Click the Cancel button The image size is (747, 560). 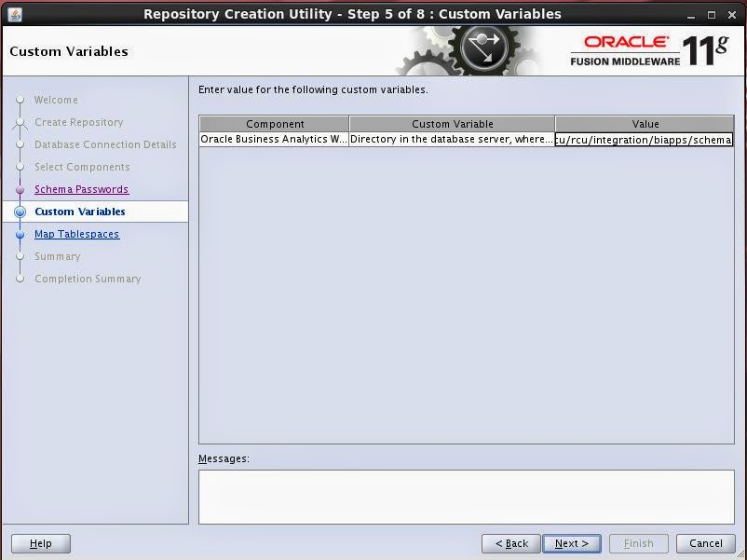click(704, 543)
